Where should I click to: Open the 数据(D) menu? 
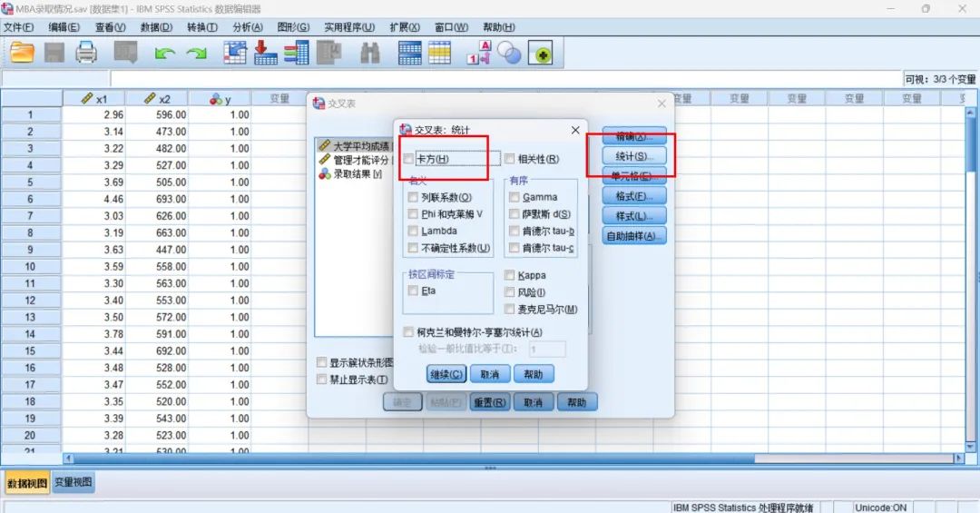point(156,27)
